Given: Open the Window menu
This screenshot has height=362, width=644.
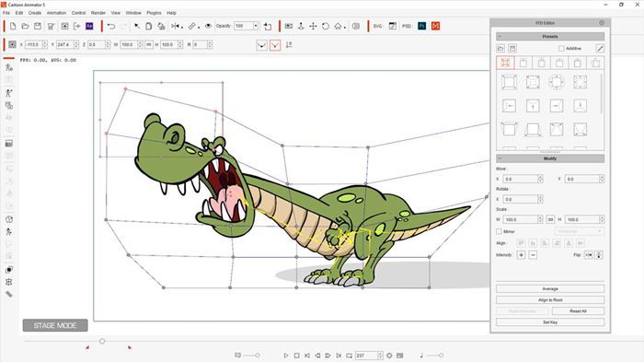Looking at the screenshot, I should (x=133, y=13).
